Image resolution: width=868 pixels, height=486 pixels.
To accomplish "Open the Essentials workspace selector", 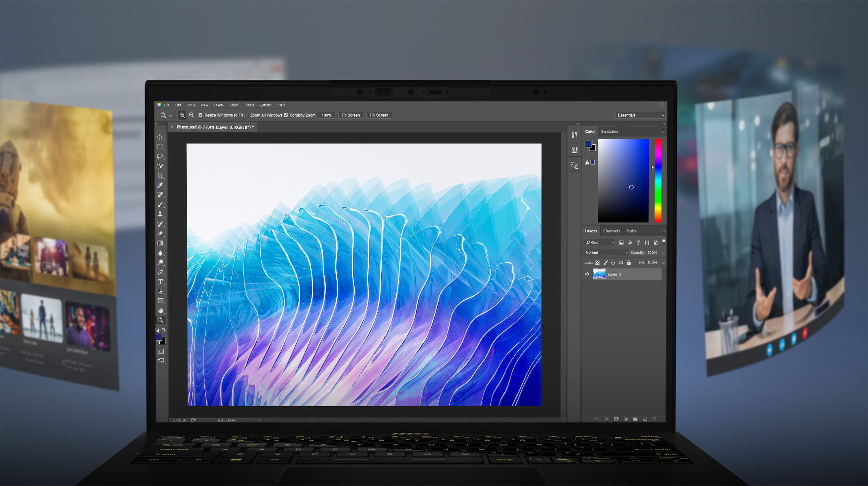I will pyautogui.click(x=640, y=115).
